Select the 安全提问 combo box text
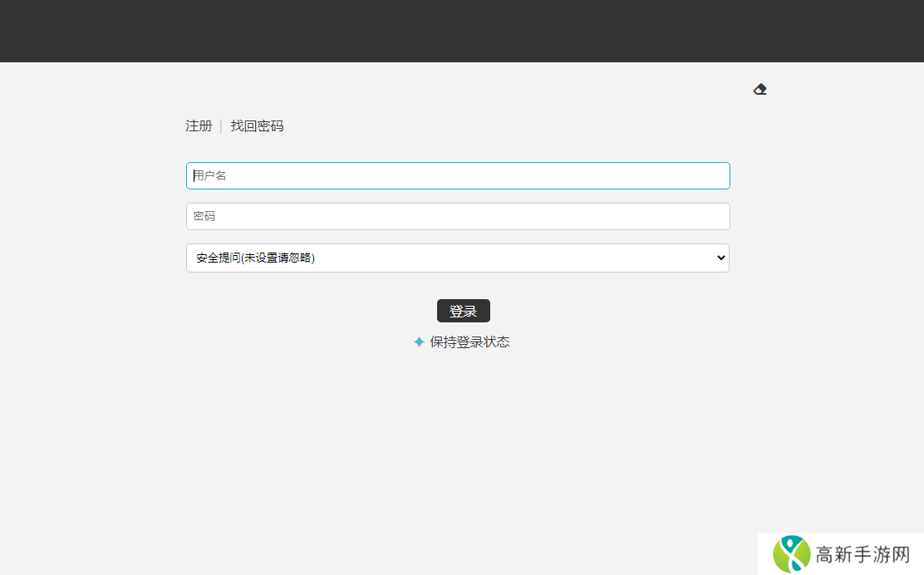 [x=256, y=258]
